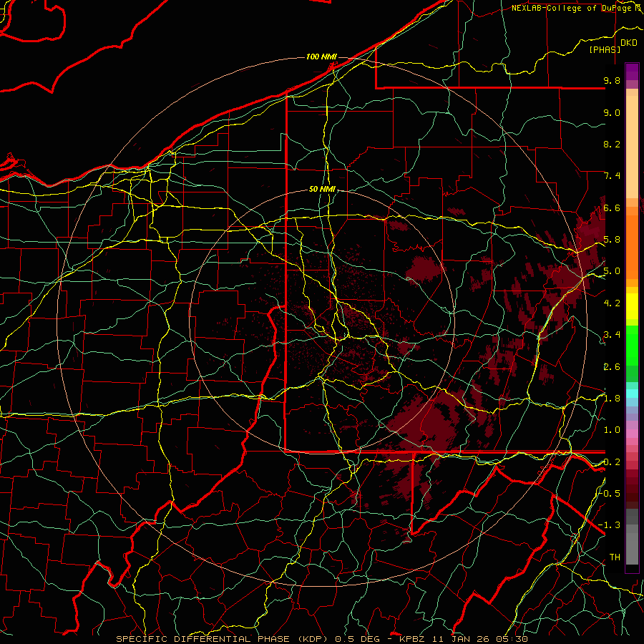Click the 1.0 scale value
Image resolution: width=644 pixels, height=644 pixels.
(x=612, y=430)
